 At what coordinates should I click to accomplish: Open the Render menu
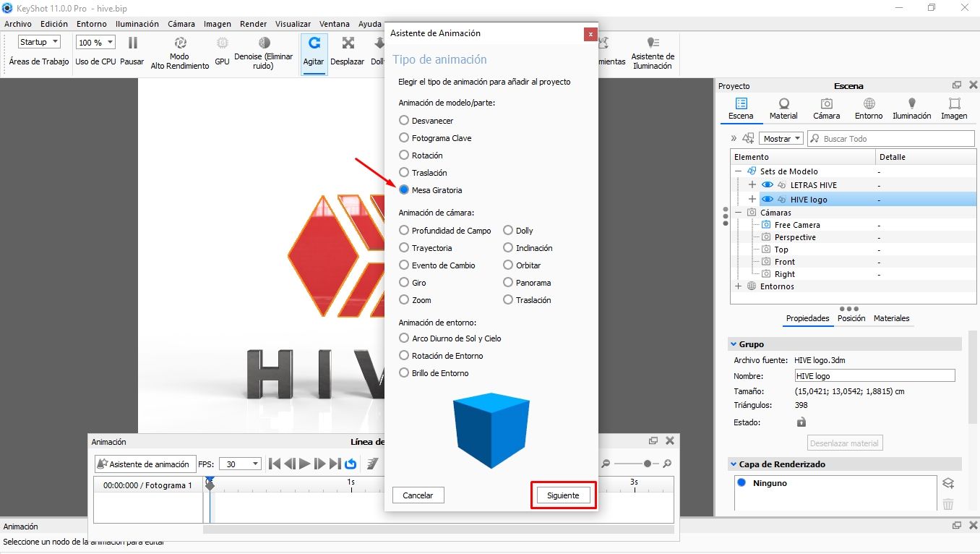pos(254,24)
